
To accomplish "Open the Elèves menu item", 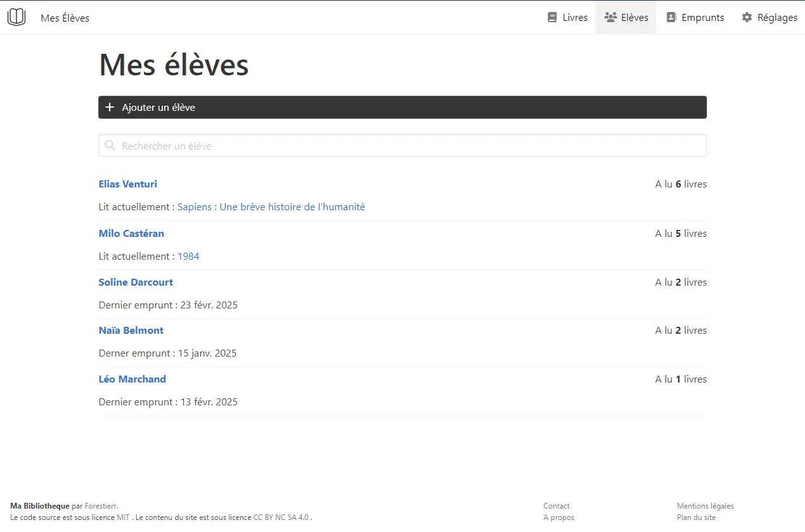I will click(626, 17).
